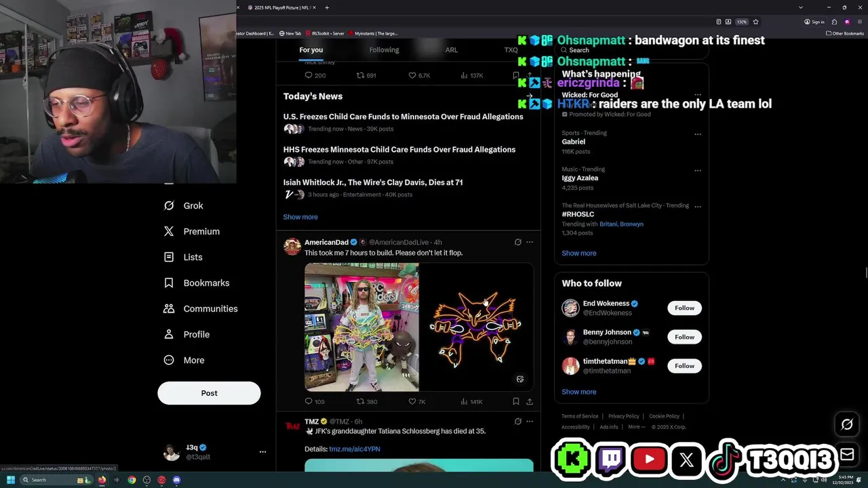Follow timthetatman

tap(684, 366)
